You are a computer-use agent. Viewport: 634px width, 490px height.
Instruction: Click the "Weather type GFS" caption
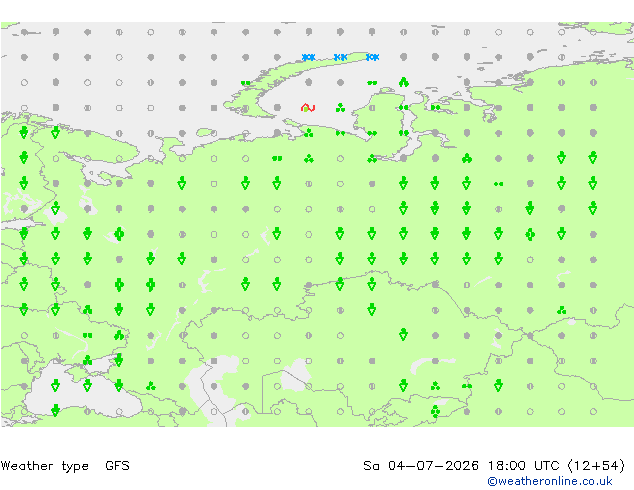point(65,466)
